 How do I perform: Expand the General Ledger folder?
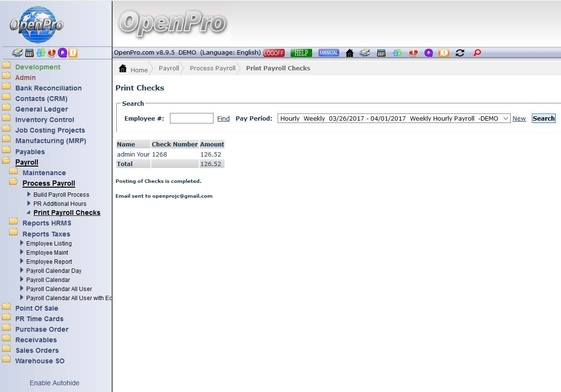point(42,109)
